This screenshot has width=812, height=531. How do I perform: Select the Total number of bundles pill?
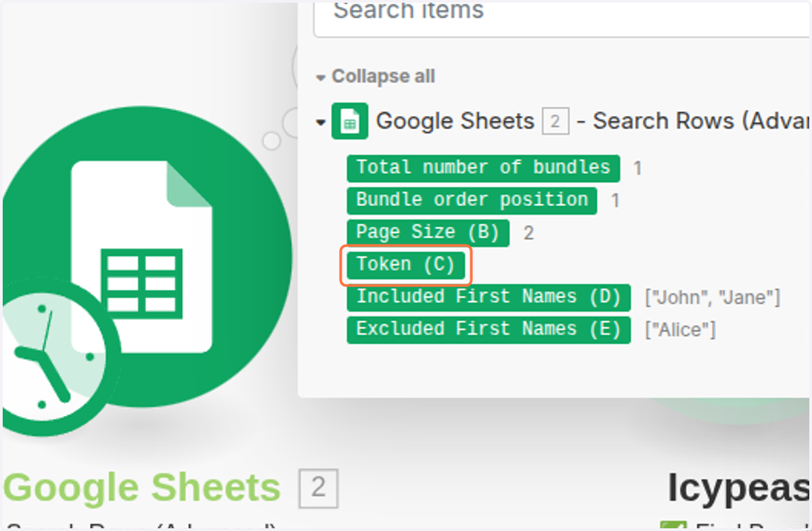[483, 167]
